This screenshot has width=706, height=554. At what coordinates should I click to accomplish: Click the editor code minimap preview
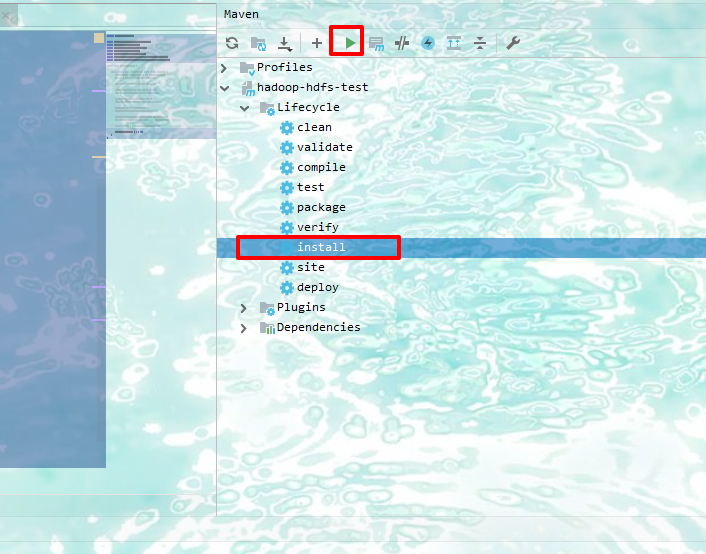pos(161,85)
